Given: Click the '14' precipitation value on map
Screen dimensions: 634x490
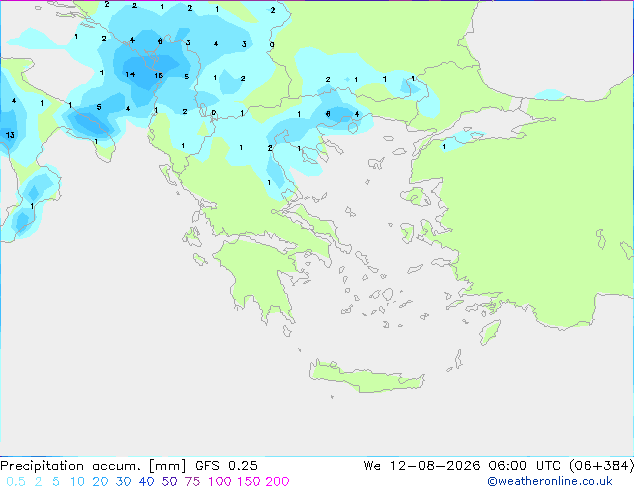Looking at the screenshot, I should [130, 74].
